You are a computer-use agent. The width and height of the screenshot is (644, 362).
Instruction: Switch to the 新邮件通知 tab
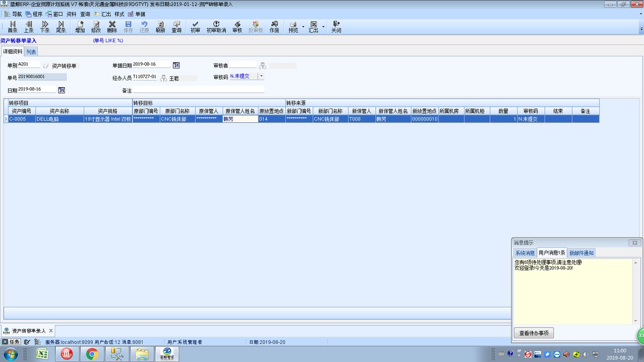click(581, 253)
